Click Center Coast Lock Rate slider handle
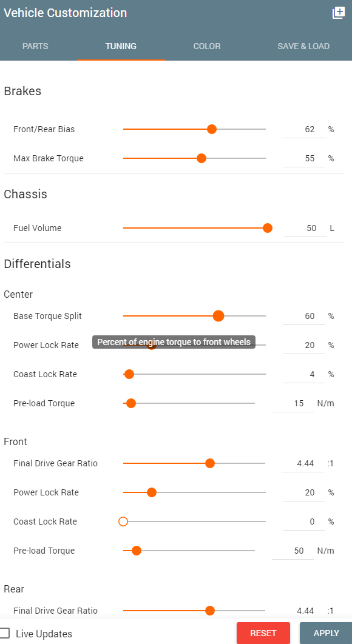Screen dimensions: 352x644 click(129, 374)
